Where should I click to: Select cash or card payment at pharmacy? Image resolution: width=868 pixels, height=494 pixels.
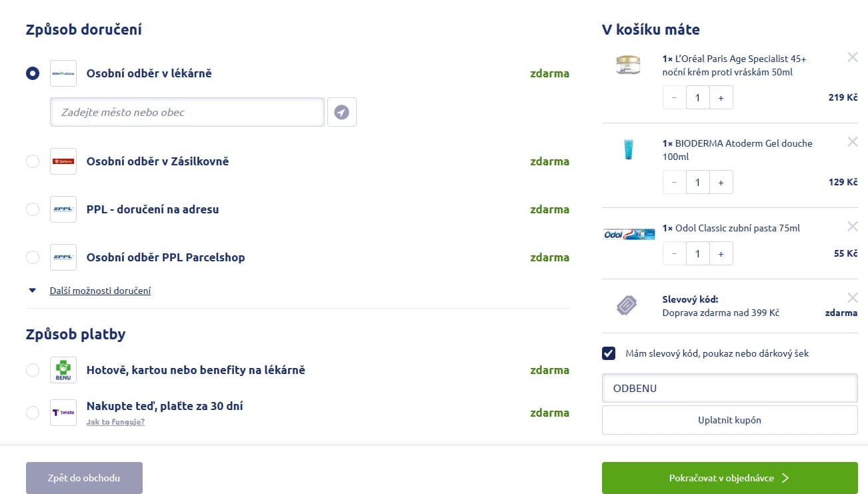pyautogui.click(x=33, y=370)
